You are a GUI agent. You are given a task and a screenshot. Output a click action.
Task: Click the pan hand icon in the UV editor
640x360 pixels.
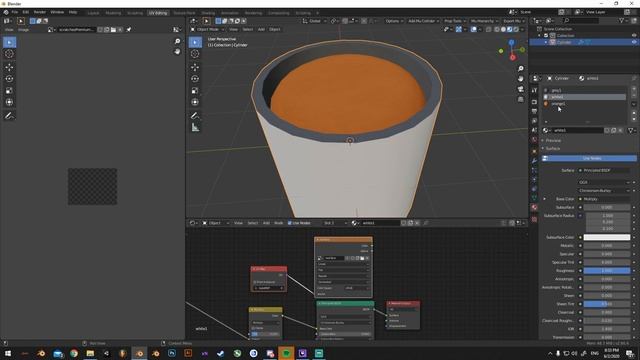pyautogui.click(x=177, y=51)
